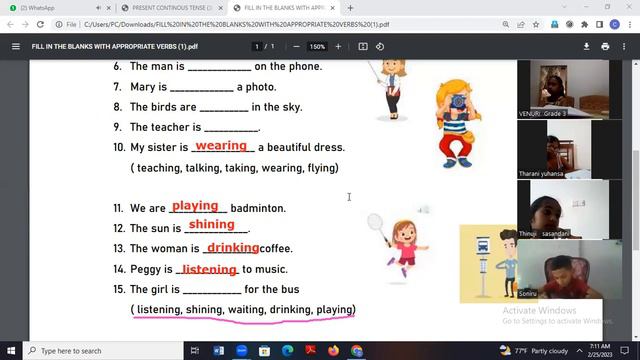The height and width of the screenshot is (360, 640).
Task: Click the taskbar search box
Action: tap(103, 351)
